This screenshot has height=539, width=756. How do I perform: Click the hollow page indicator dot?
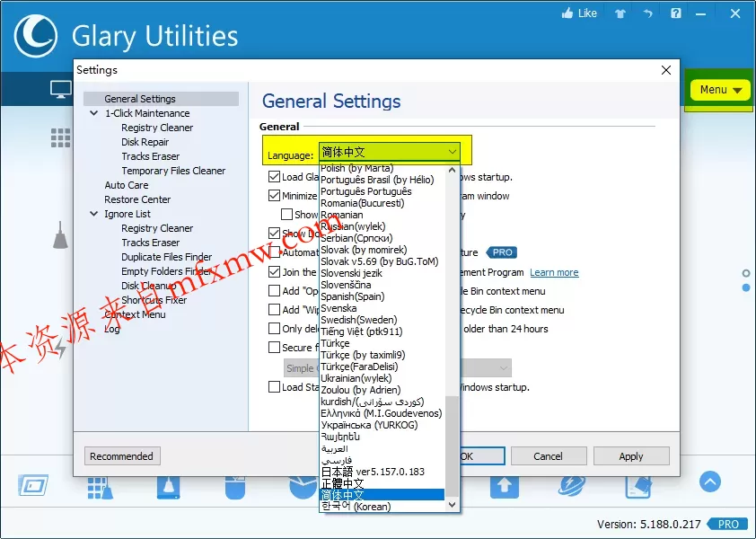click(746, 273)
